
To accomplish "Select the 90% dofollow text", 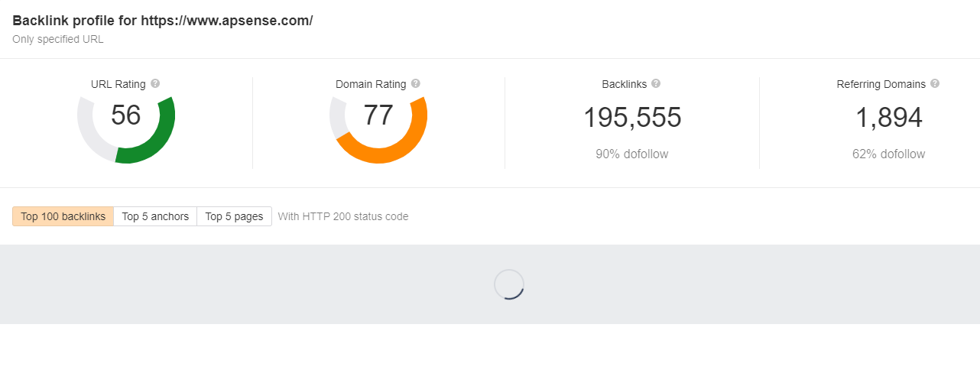I will 632,154.
